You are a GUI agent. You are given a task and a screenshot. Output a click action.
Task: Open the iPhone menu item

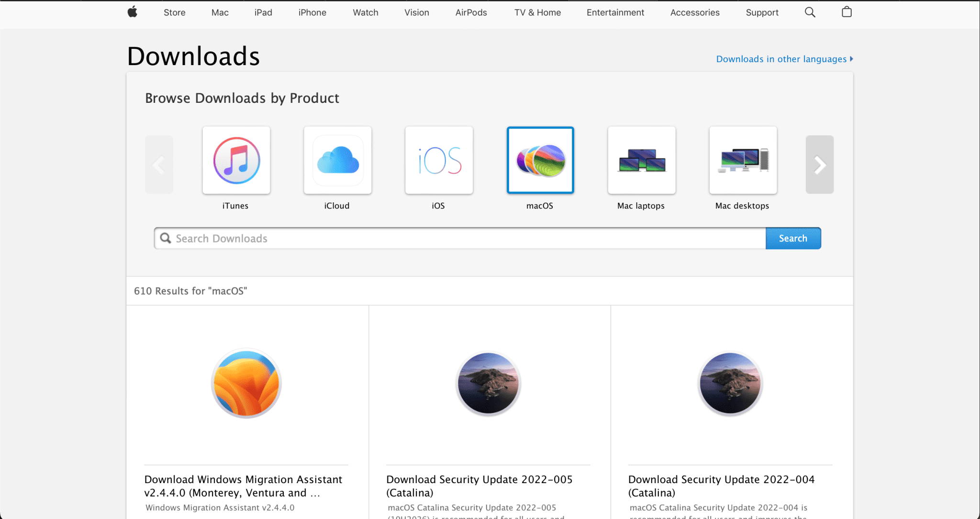[x=312, y=12]
